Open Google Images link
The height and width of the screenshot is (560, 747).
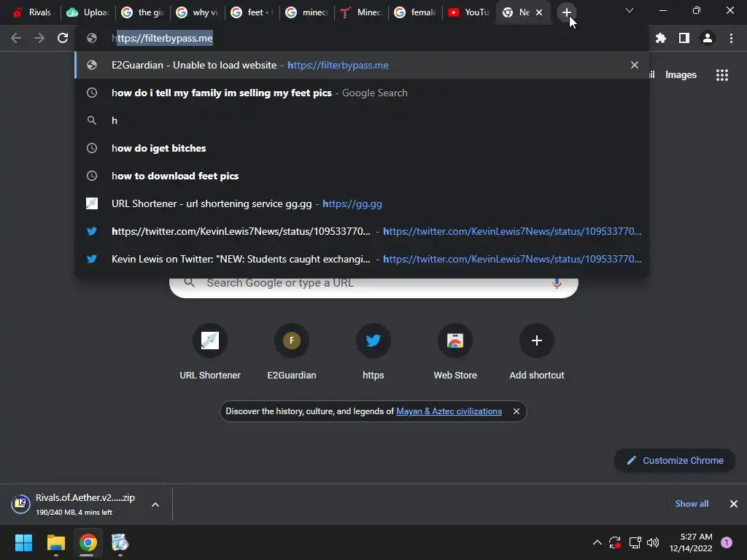point(681,75)
